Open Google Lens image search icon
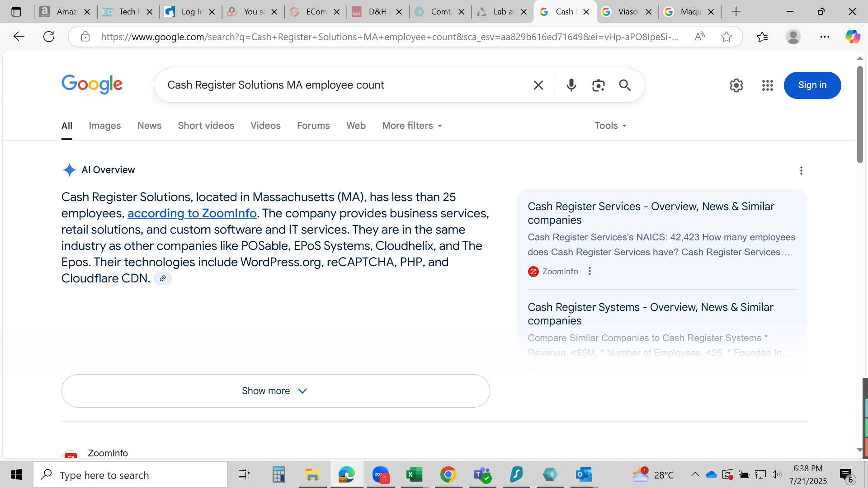 [598, 85]
